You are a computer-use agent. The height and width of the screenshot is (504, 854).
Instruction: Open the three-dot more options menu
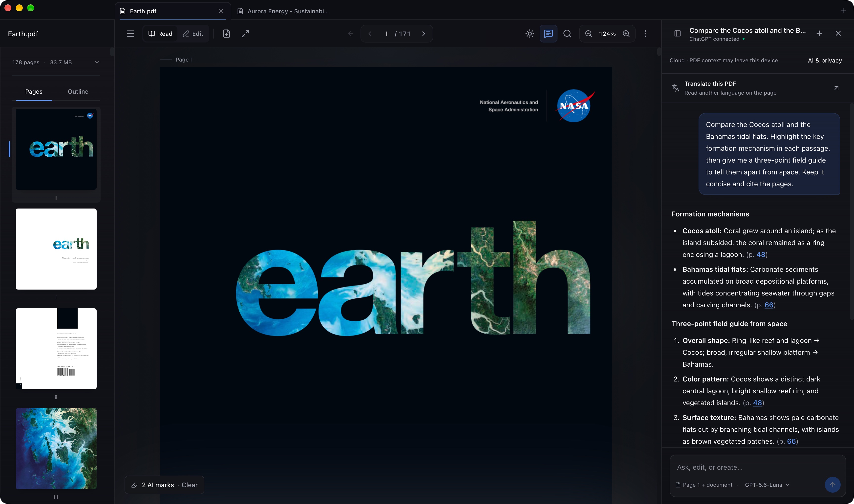click(645, 34)
